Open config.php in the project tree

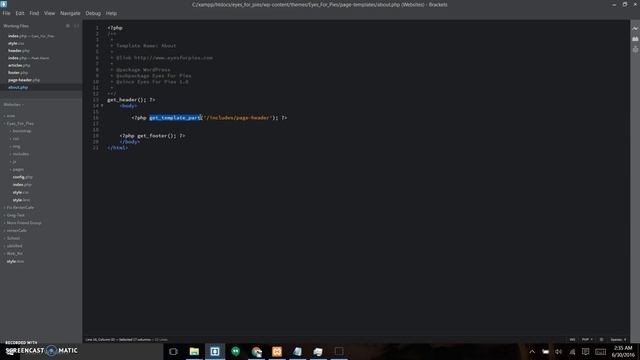pyautogui.click(x=22, y=177)
